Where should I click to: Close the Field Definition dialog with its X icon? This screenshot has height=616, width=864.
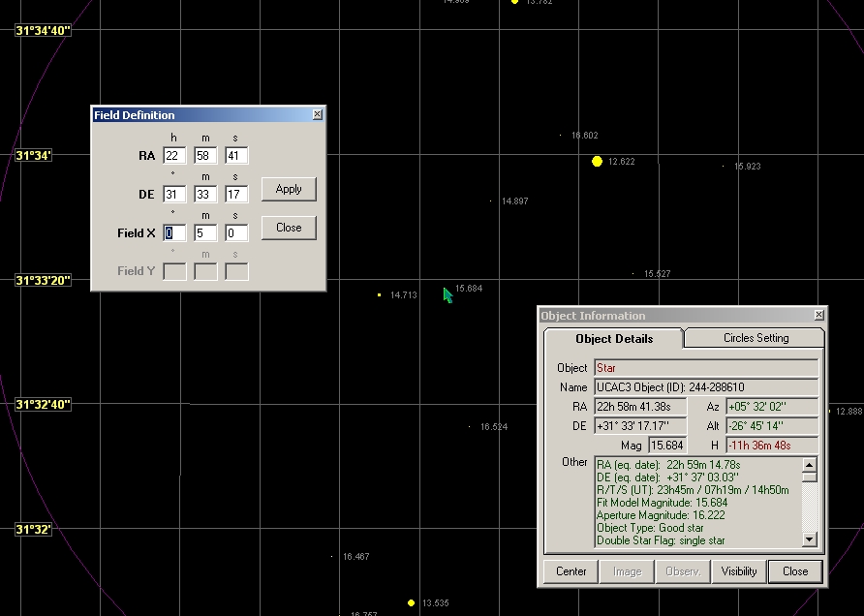[x=318, y=114]
